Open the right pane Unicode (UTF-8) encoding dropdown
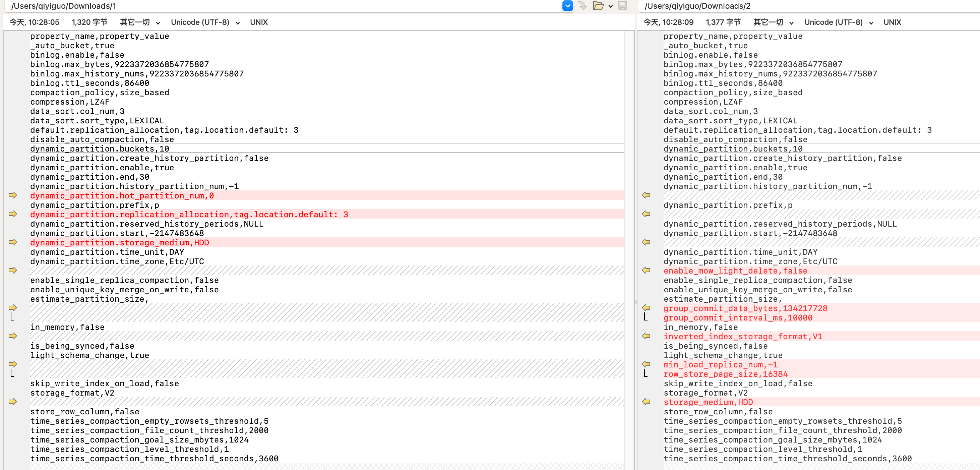 click(839, 22)
